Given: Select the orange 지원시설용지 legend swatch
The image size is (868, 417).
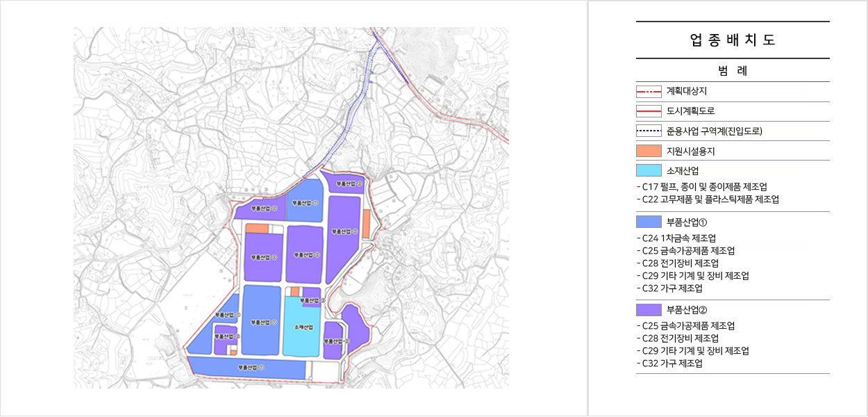Looking at the screenshot, I should pos(649,151).
